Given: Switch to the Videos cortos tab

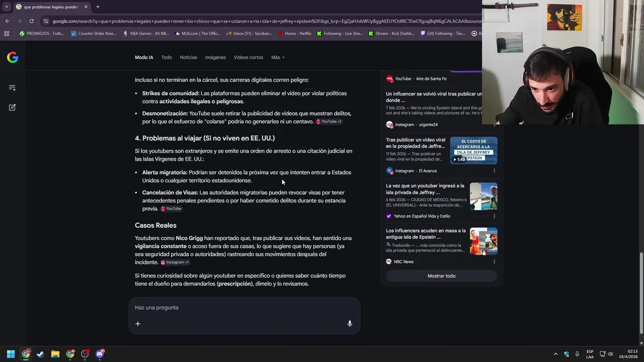Looking at the screenshot, I should pos(249,57).
